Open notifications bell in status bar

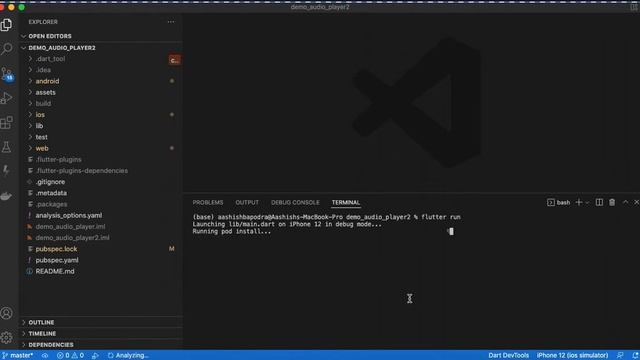(635, 356)
